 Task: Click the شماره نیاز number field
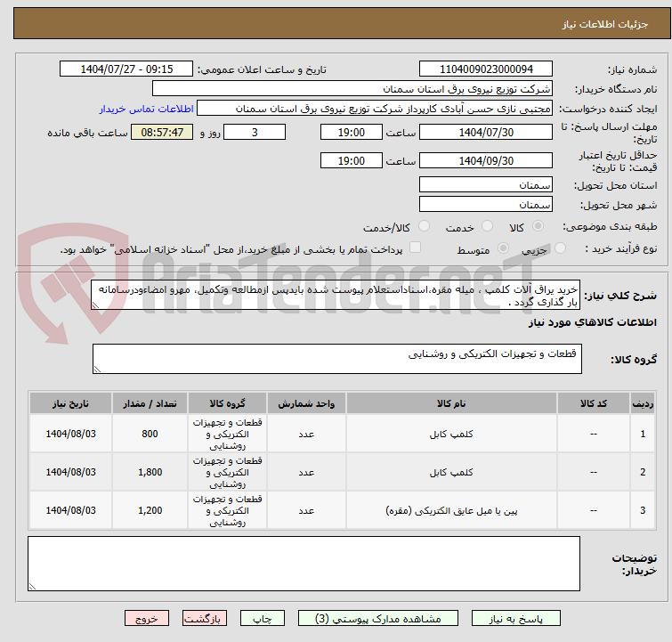[485, 69]
